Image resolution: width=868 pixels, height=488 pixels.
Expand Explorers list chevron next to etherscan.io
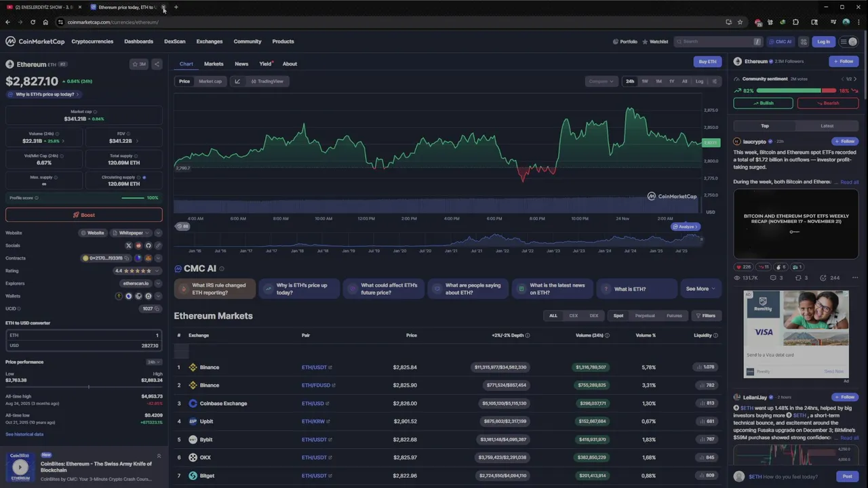[158, 283]
